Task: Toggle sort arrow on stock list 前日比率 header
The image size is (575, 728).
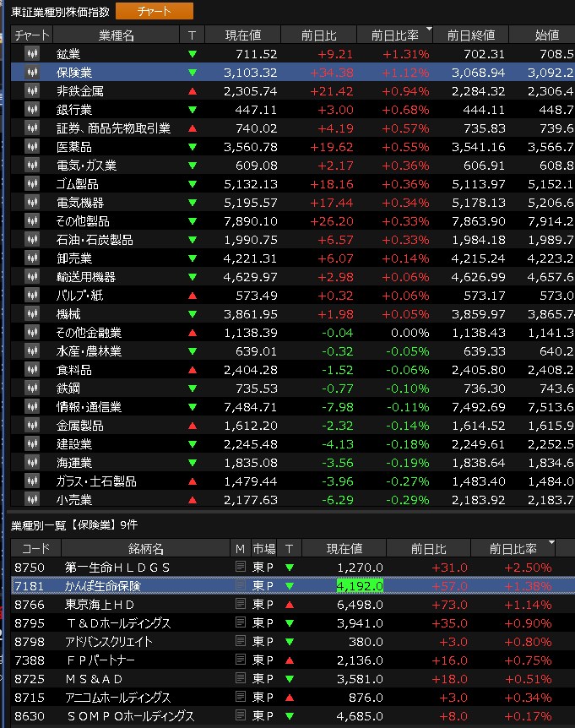Action: (x=551, y=542)
